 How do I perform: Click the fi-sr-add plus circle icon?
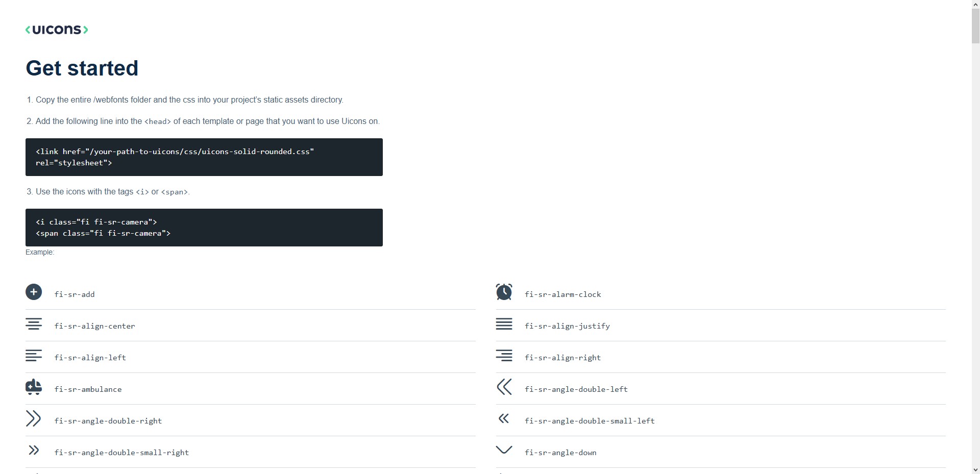(x=34, y=292)
